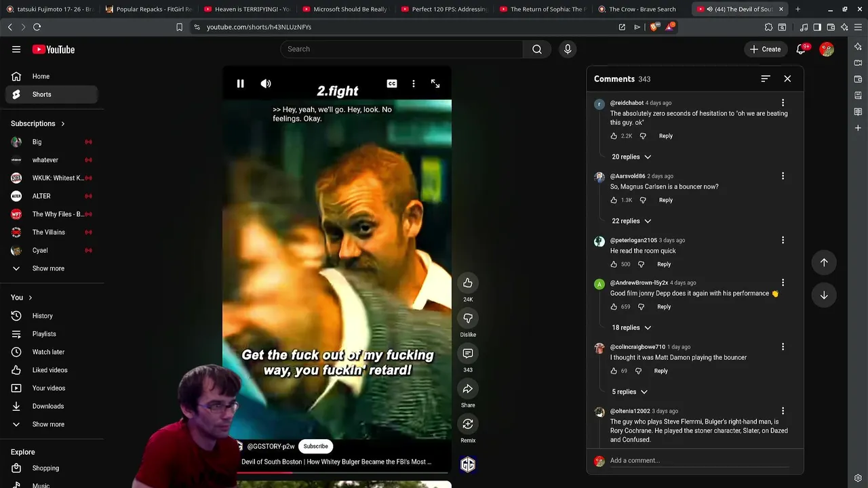Open the notifications bell
This screenshot has width=868, height=488.
(x=801, y=49)
